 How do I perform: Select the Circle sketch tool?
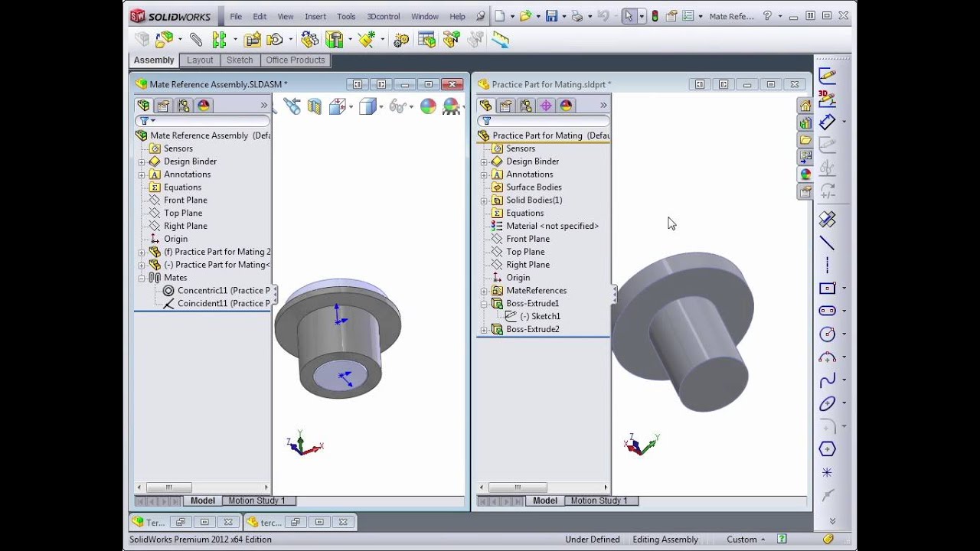click(827, 334)
